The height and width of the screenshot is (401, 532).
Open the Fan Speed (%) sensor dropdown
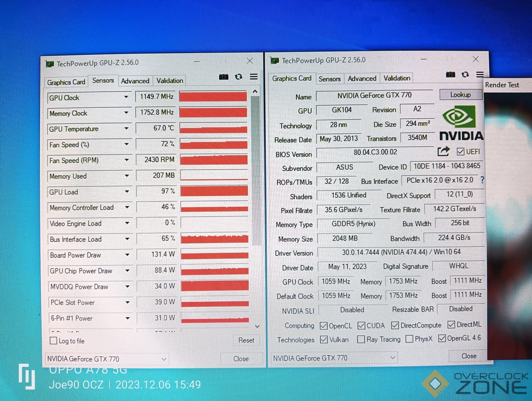coord(126,144)
